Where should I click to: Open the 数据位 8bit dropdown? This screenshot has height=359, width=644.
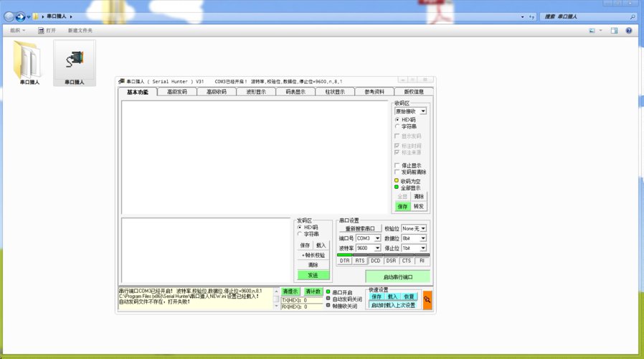(423, 238)
